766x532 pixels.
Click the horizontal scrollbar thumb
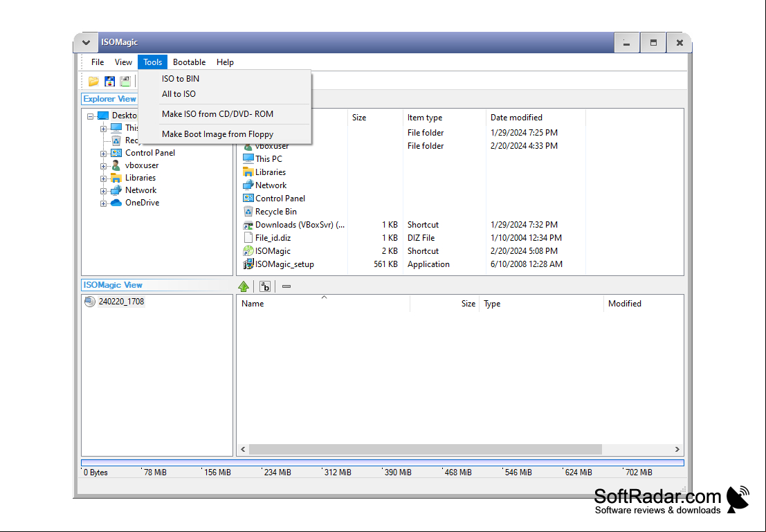tap(426, 450)
